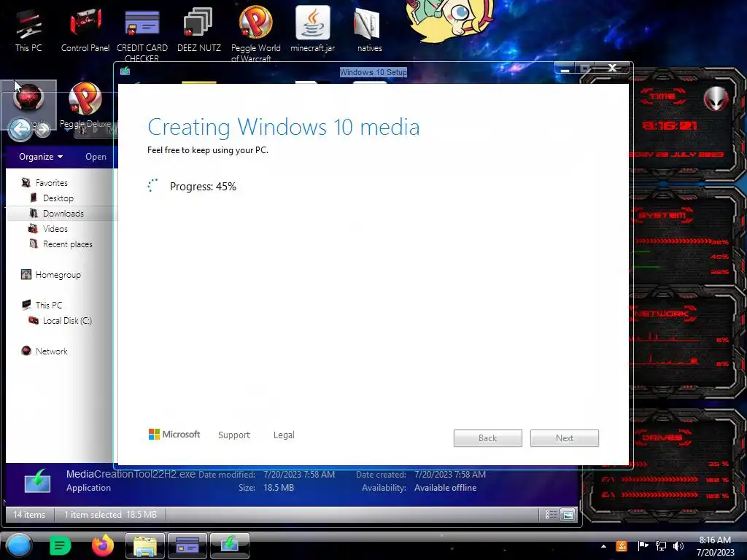Click the Alienware head icon on gadget
Viewport: 747px width, 560px height.
pos(716,98)
